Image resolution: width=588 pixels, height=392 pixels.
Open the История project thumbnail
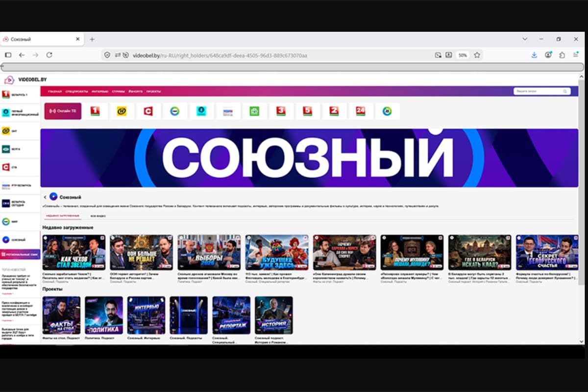274,315
